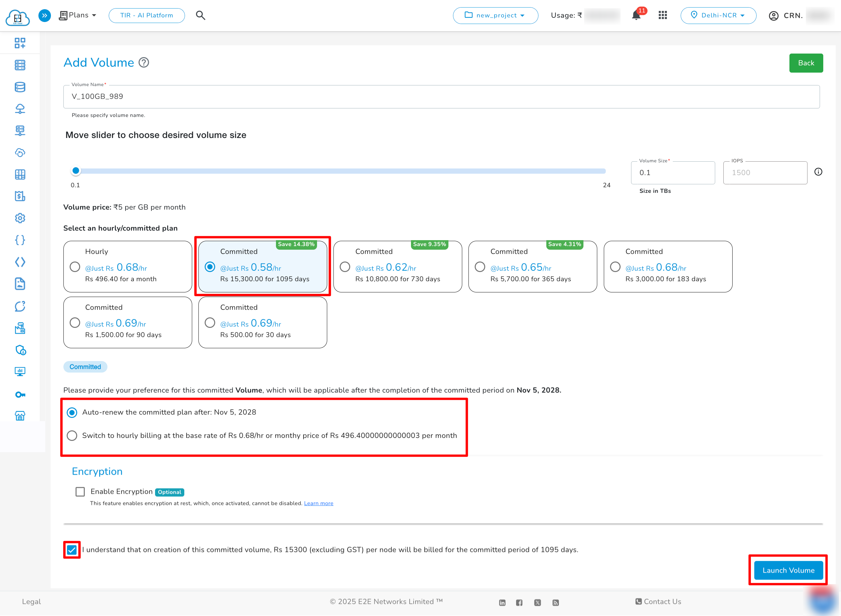Choose Switch to hourly billing option
Viewport: 841px width, 616px height.
click(72, 436)
